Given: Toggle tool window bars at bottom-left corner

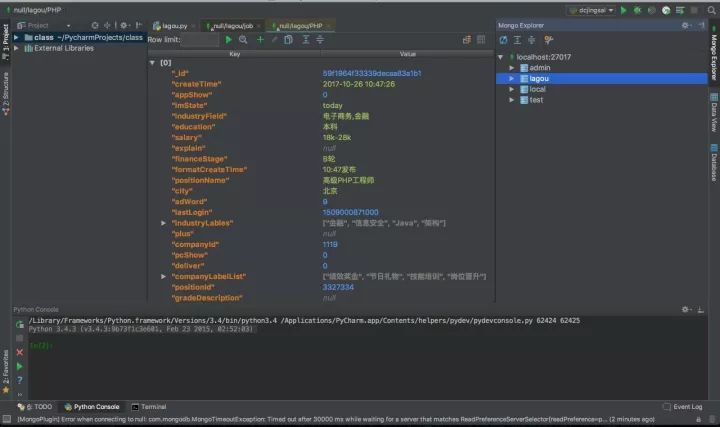Looking at the screenshot, I should coord(6,419).
